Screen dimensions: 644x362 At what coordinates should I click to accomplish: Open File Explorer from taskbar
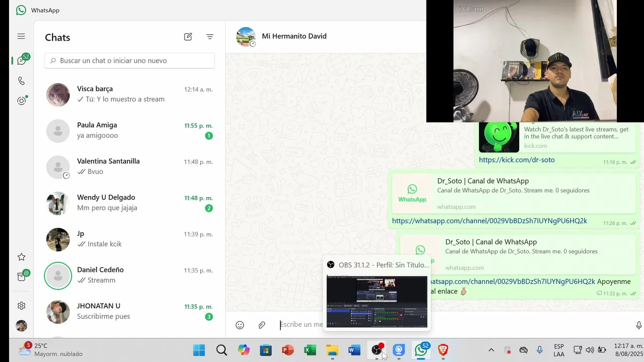coord(332,350)
